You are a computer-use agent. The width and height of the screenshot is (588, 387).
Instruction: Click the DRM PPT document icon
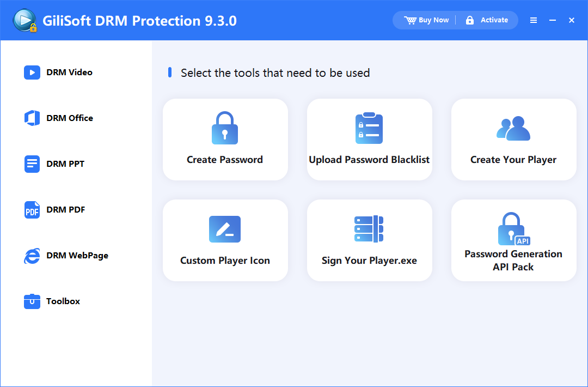pyautogui.click(x=32, y=164)
